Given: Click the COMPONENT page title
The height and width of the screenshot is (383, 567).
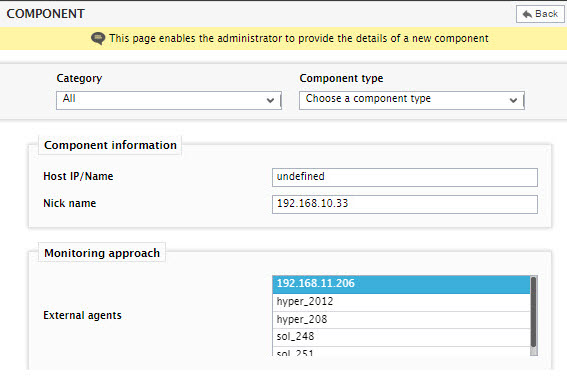Looking at the screenshot, I should 46,14.
